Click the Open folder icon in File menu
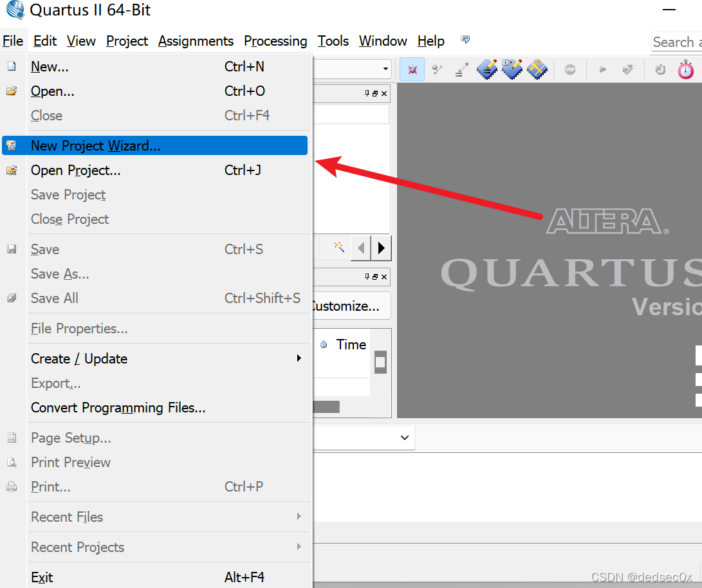This screenshot has height=588, width=702. click(x=12, y=91)
